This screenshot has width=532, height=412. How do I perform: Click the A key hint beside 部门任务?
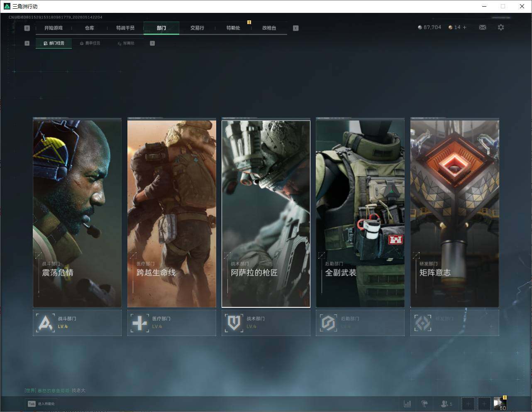click(27, 43)
